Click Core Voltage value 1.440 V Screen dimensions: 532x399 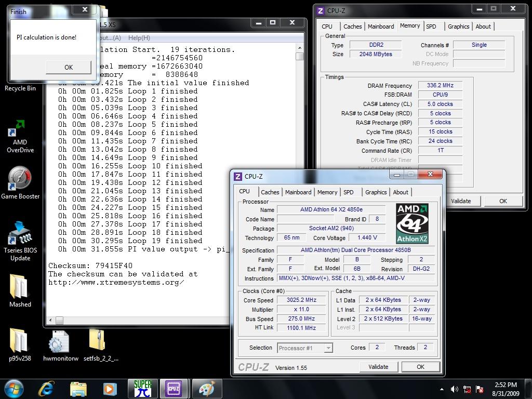pos(367,238)
